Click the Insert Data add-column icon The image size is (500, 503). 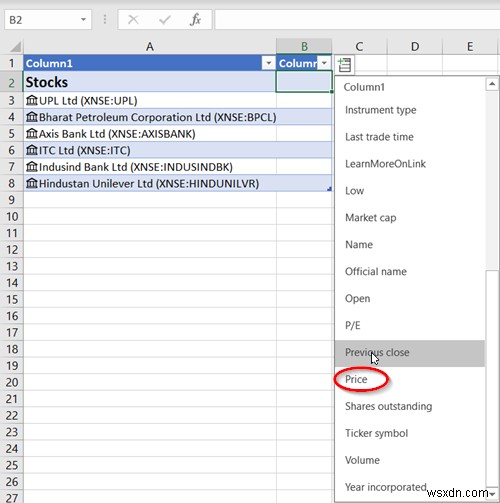344,65
